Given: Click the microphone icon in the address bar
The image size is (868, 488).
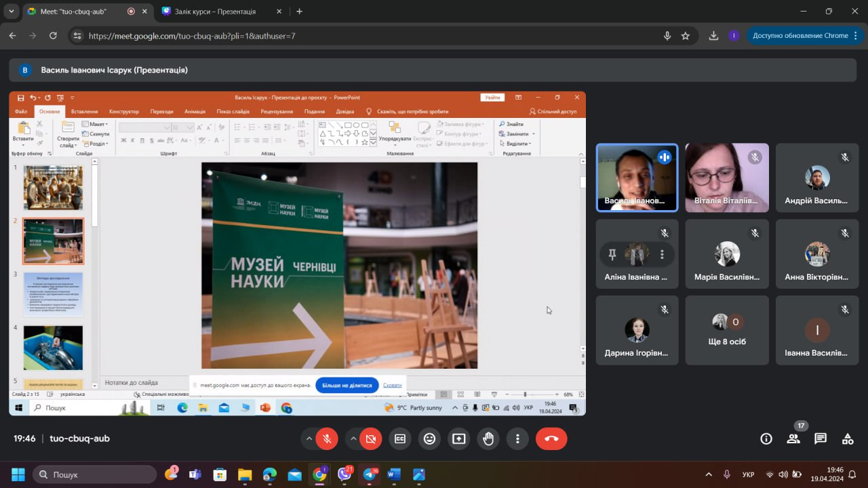Looking at the screenshot, I should pyautogui.click(x=667, y=36).
